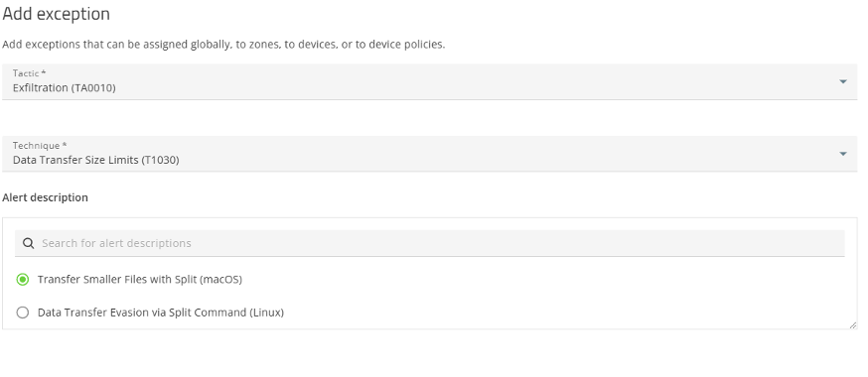Grab the resize handle of alert description box
Screen dimensions: 868x377
pos(852,325)
